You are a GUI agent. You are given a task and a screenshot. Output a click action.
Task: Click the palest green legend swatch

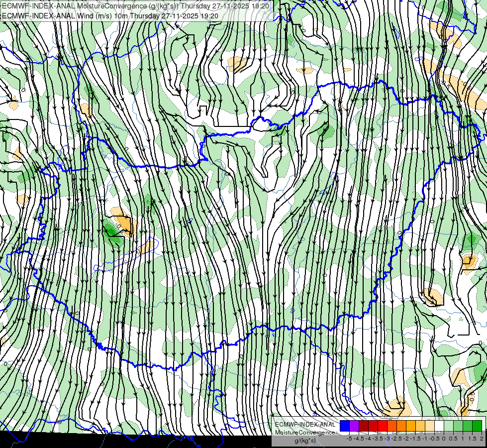click(449, 426)
